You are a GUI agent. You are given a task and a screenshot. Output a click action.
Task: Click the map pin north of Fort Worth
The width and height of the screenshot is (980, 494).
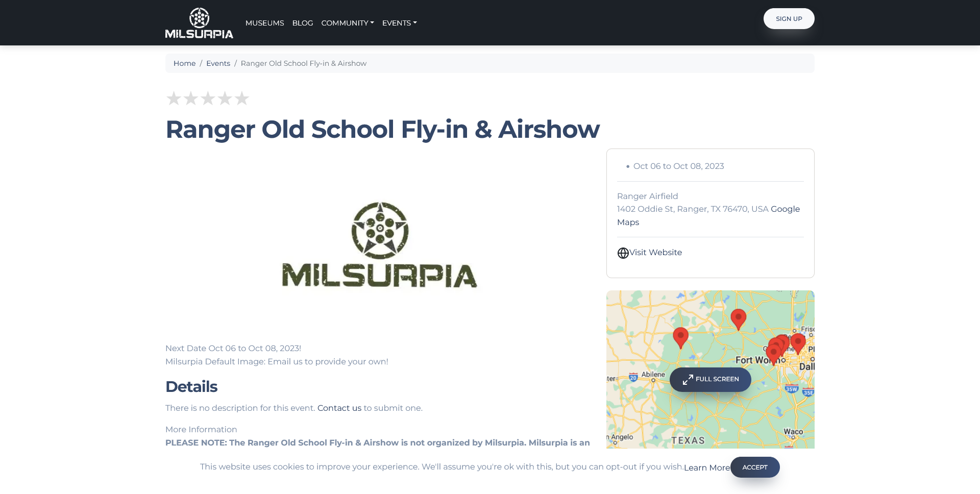click(x=738, y=319)
